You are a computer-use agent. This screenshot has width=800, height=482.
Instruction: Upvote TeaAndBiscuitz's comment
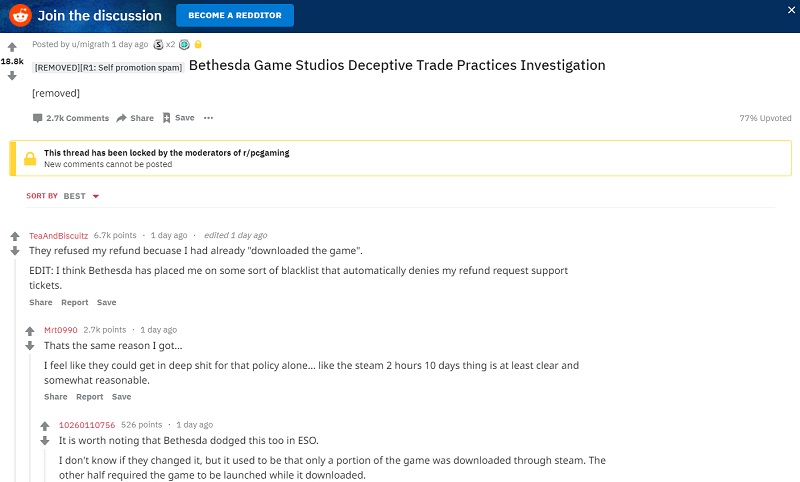click(14, 236)
